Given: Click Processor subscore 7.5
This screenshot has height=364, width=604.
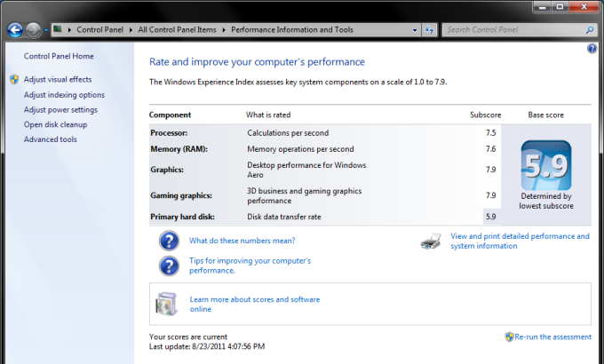Looking at the screenshot, I should pos(490,133).
